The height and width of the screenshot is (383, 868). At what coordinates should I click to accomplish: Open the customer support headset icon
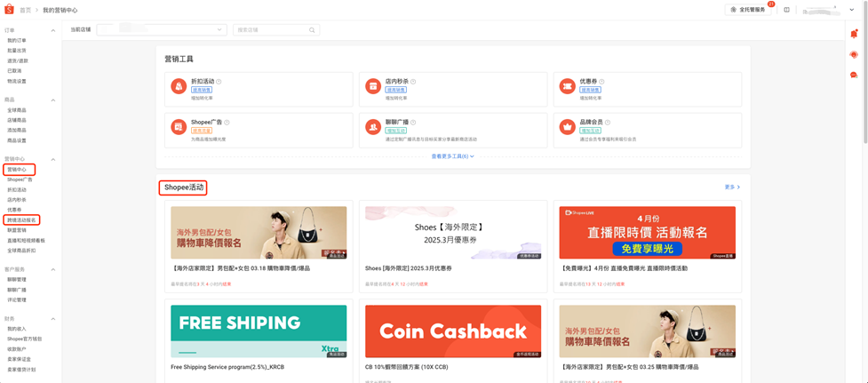tap(854, 54)
